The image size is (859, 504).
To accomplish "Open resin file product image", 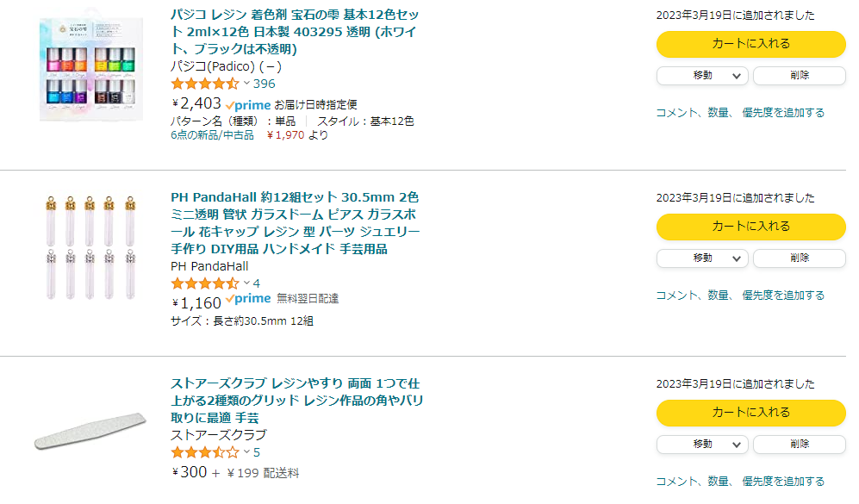I will coord(89,431).
